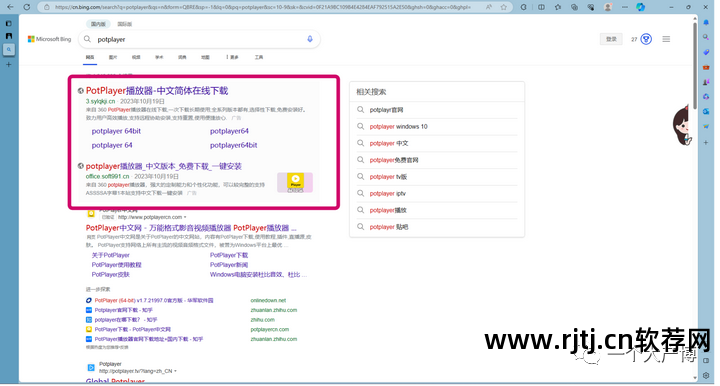Open the Copilot icon in toolbar

coord(641,7)
